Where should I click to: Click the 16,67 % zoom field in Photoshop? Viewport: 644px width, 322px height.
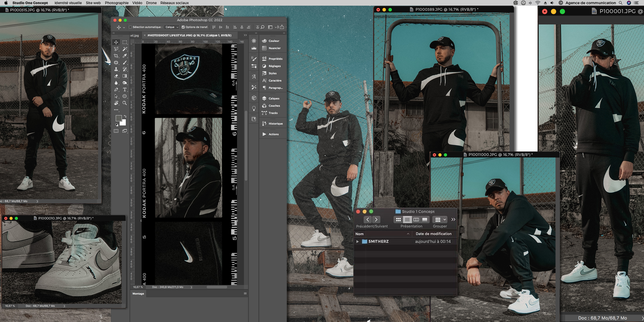click(138, 287)
